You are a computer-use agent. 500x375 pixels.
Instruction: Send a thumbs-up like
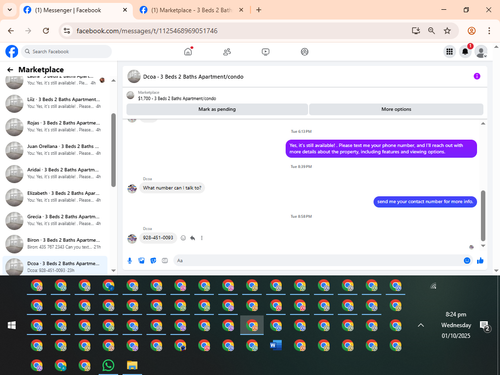pyautogui.click(x=480, y=261)
